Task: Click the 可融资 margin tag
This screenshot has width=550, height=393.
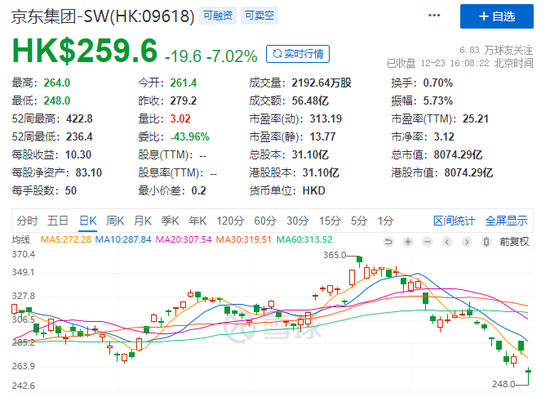Action: pyautogui.click(x=218, y=16)
